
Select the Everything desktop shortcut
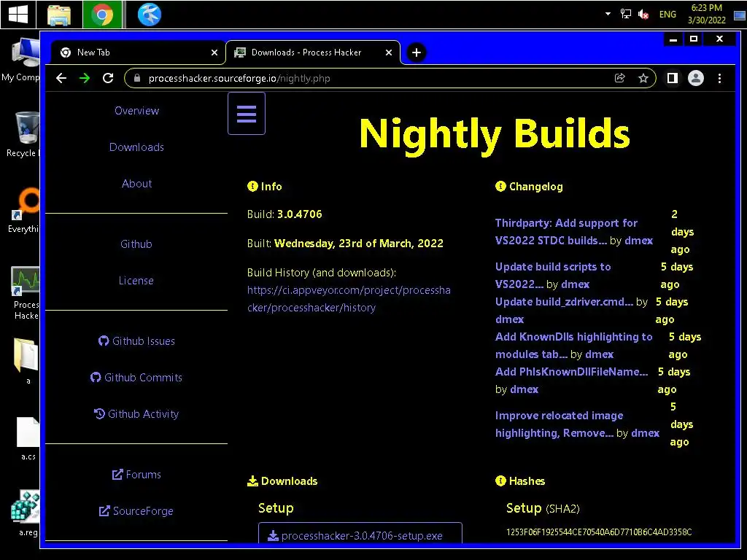click(x=23, y=211)
